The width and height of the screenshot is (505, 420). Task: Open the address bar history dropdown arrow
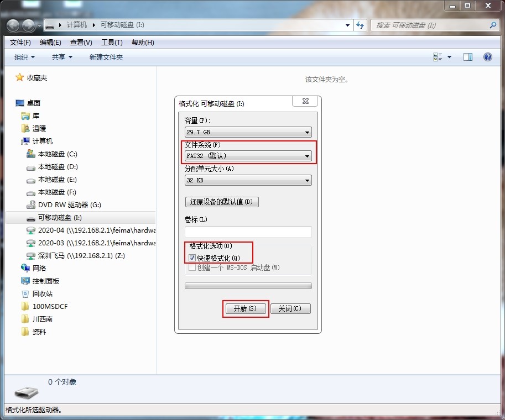[x=347, y=25]
